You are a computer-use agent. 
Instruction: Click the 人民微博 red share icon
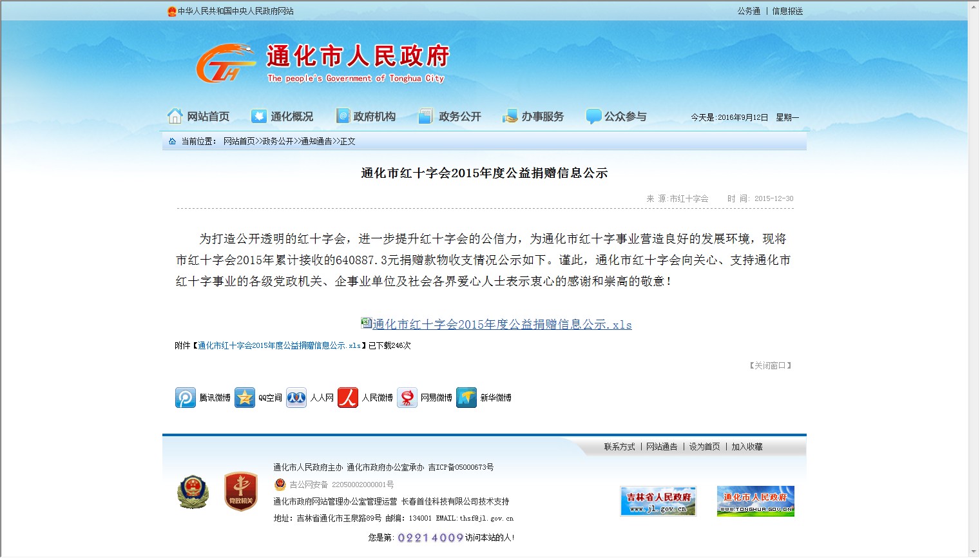click(x=348, y=398)
